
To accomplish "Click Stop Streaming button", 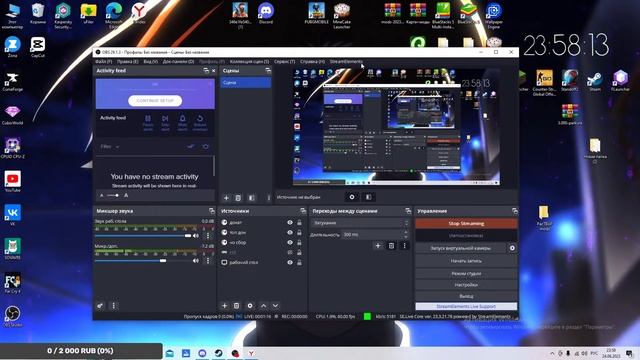I will click(x=466, y=224).
